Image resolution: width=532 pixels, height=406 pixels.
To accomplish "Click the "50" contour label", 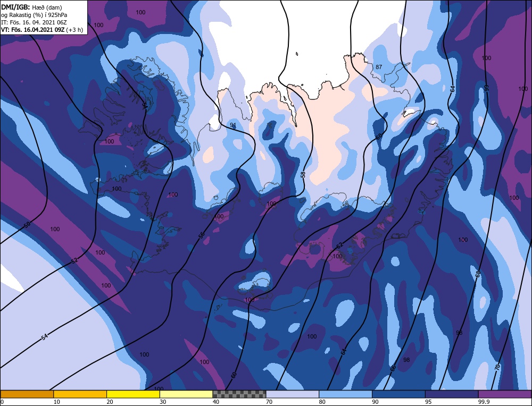I will tap(27, 224).
